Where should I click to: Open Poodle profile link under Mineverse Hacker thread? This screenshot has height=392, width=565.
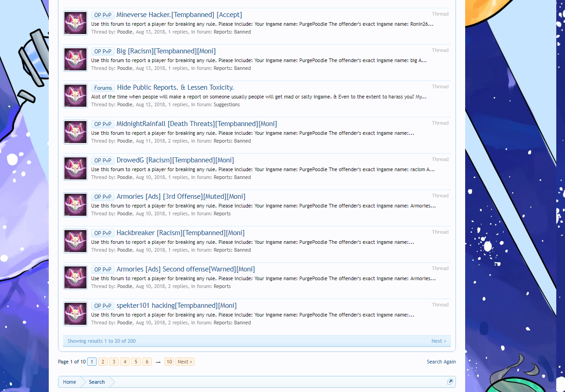[125, 32]
